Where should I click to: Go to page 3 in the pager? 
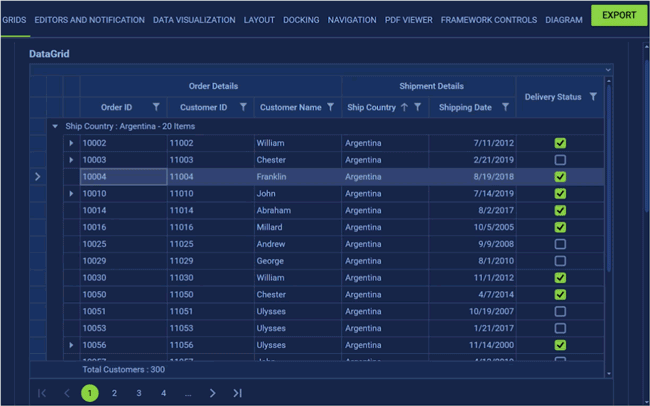139,393
